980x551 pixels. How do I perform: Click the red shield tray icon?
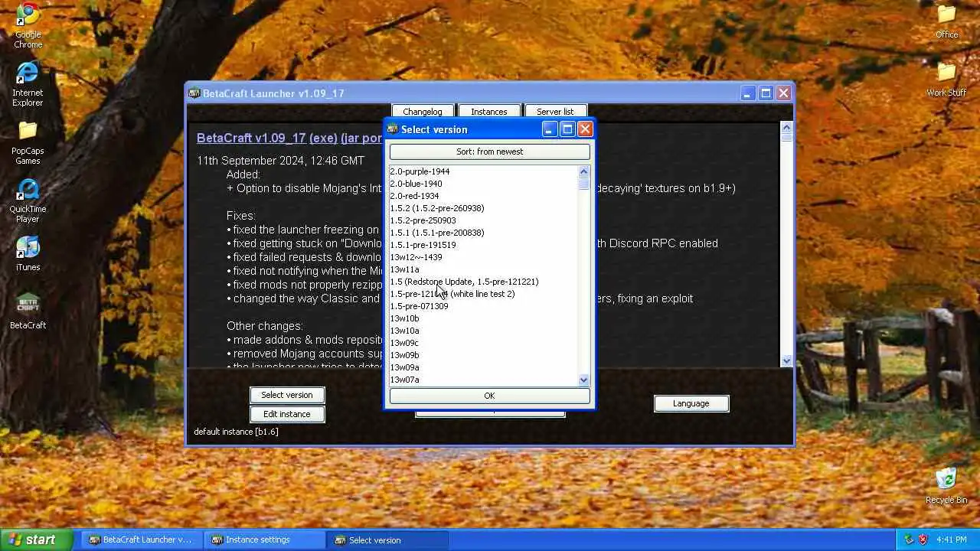point(923,540)
